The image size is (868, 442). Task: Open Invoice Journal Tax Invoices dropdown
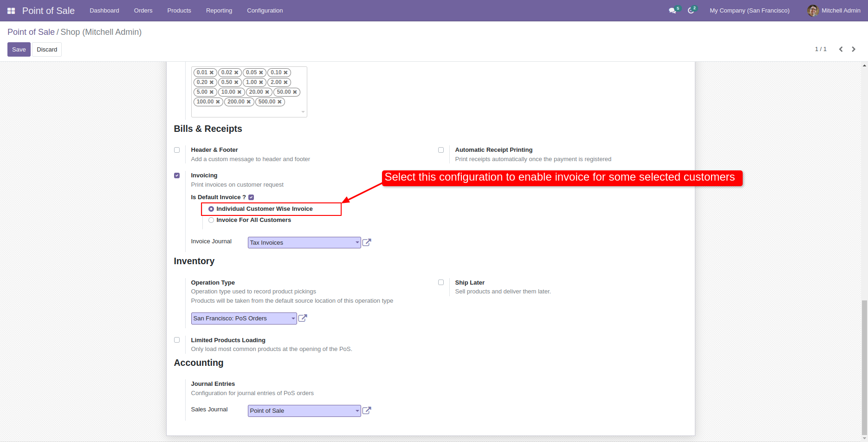pos(304,242)
